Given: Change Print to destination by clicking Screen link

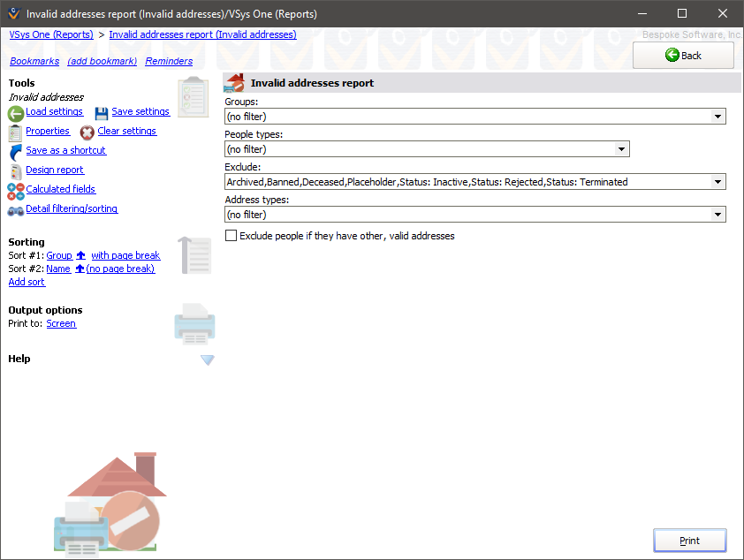Looking at the screenshot, I should pyautogui.click(x=61, y=323).
